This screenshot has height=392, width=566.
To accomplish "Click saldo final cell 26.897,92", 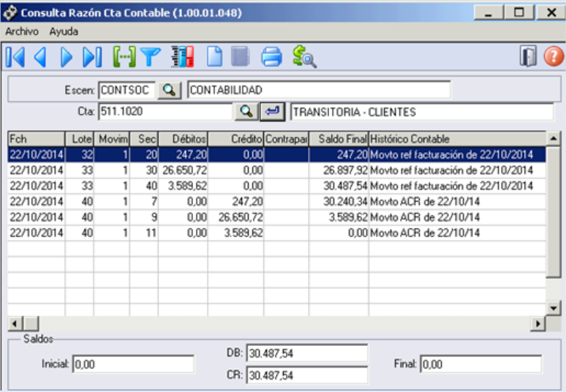I will (x=339, y=170).
